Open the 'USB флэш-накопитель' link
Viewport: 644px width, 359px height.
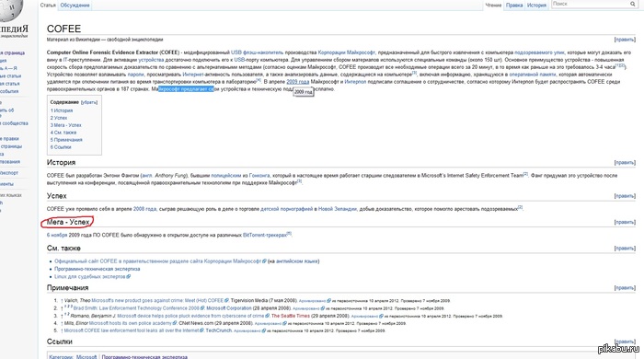pos(257,52)
